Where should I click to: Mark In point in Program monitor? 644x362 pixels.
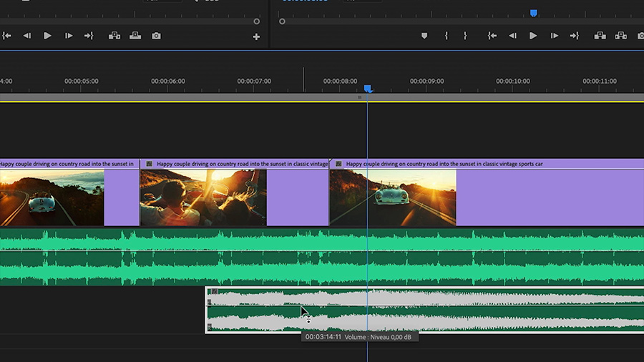point(446,36)
